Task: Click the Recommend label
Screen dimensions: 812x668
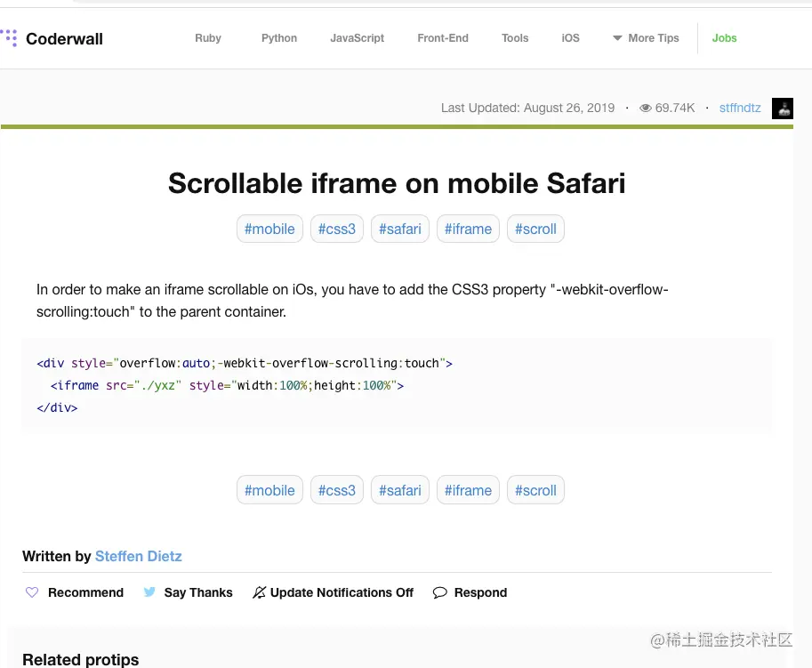Action: point(86,592)
